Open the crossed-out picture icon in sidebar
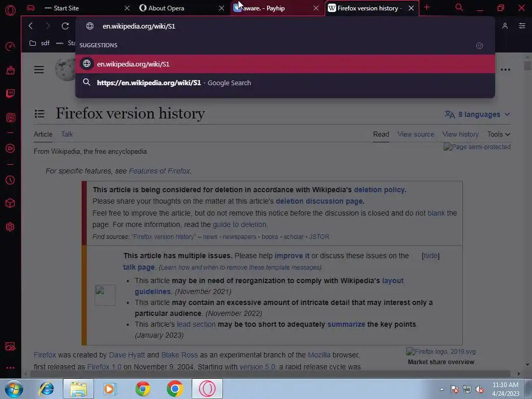 tap(10, 345)
